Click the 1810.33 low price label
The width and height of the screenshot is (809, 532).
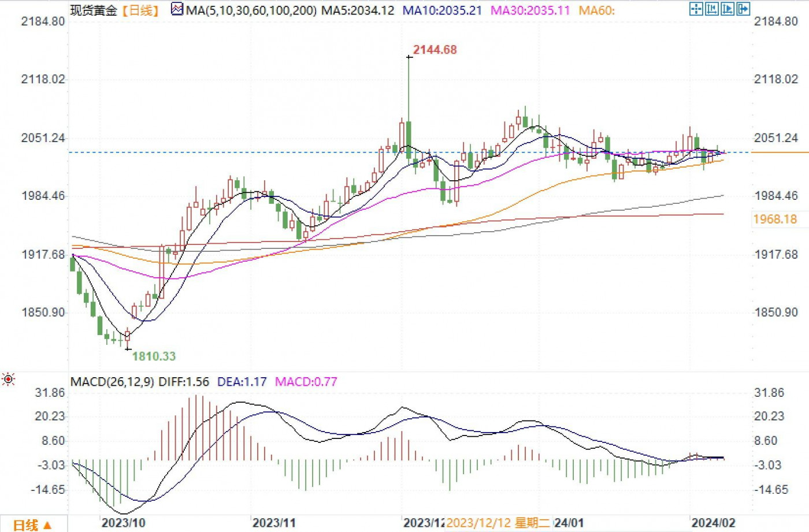pyautogui.click(x=154, y=356)
